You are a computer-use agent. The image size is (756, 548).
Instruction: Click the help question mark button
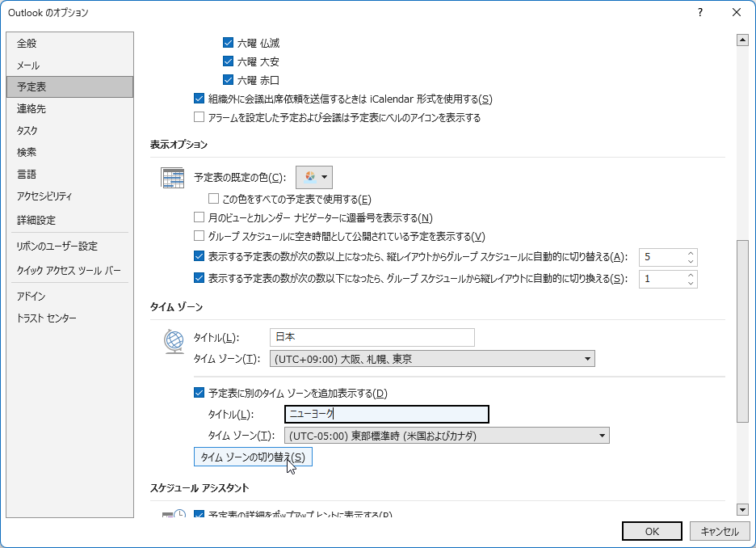tap(700, 13)
